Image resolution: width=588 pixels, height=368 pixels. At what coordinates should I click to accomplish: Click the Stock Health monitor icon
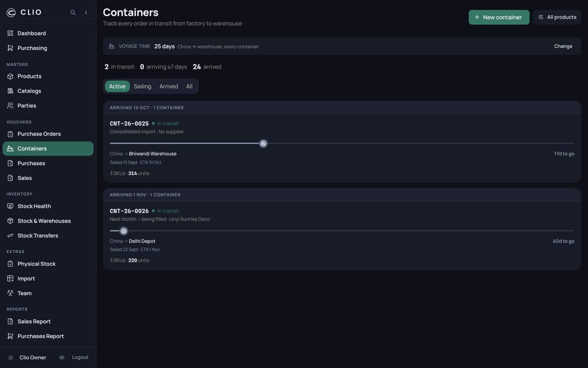pos(10,206)
